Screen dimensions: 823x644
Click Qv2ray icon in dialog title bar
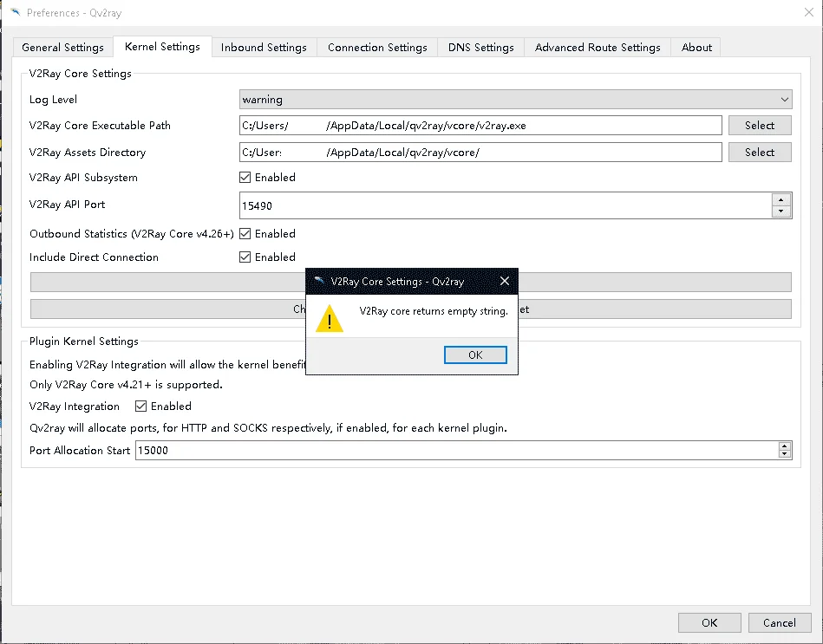319,281
